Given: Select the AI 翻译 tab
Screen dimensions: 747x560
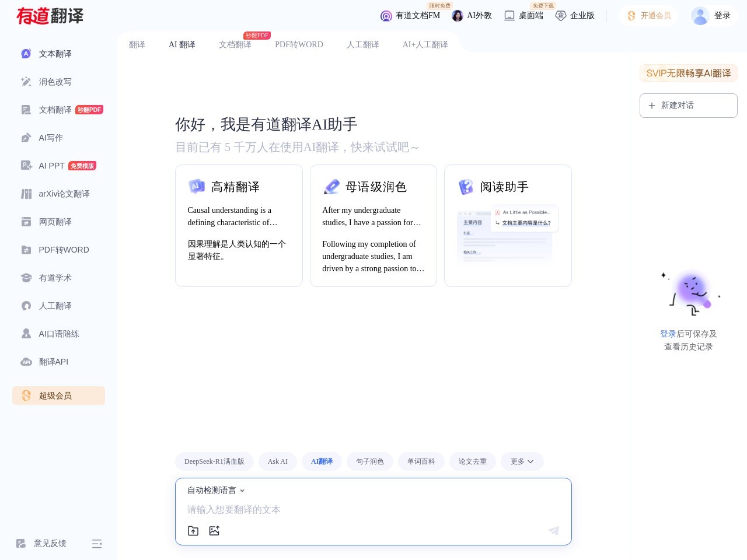Looking at the screenshot, I should pyautogui.click(x=182, y=44).
